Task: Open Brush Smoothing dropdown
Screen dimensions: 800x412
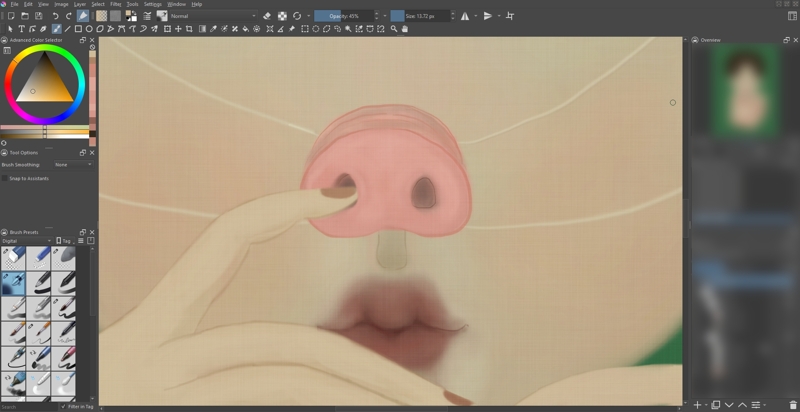Action: [74, 165]
